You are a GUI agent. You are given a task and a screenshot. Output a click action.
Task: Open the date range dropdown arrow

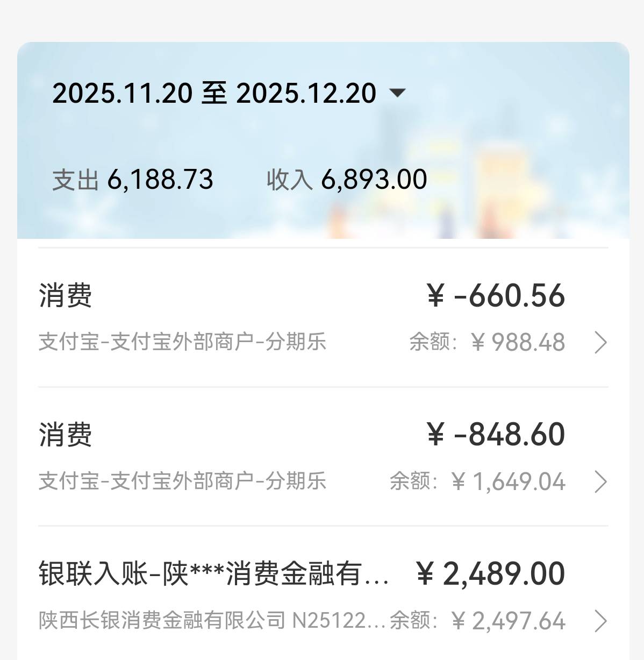(397, 93)
